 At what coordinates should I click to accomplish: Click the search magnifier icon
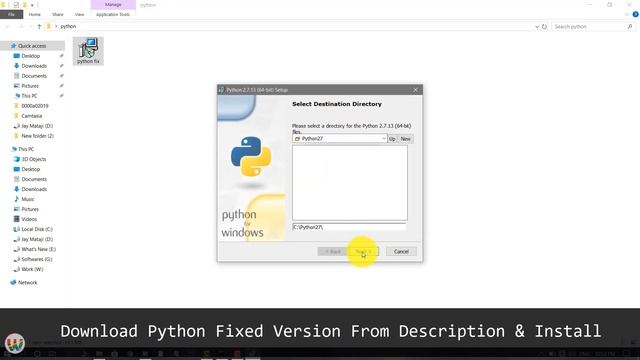pos(630,27)
